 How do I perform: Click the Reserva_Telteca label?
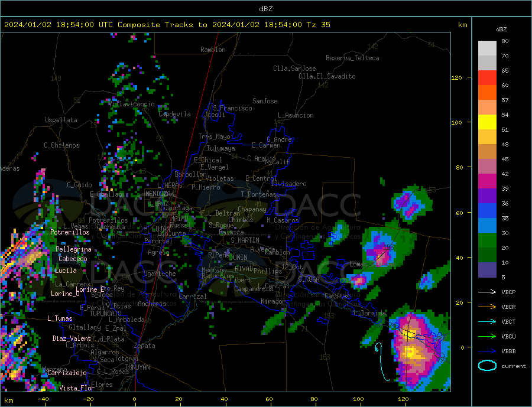pos(352,58)
